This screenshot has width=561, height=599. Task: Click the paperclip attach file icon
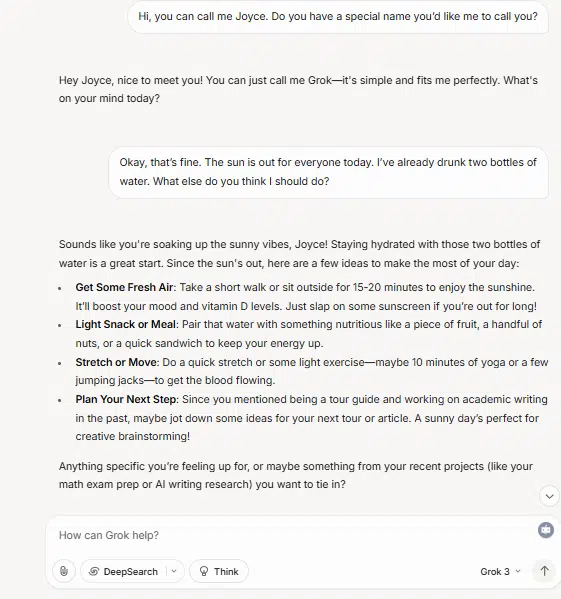click(64, 571)
